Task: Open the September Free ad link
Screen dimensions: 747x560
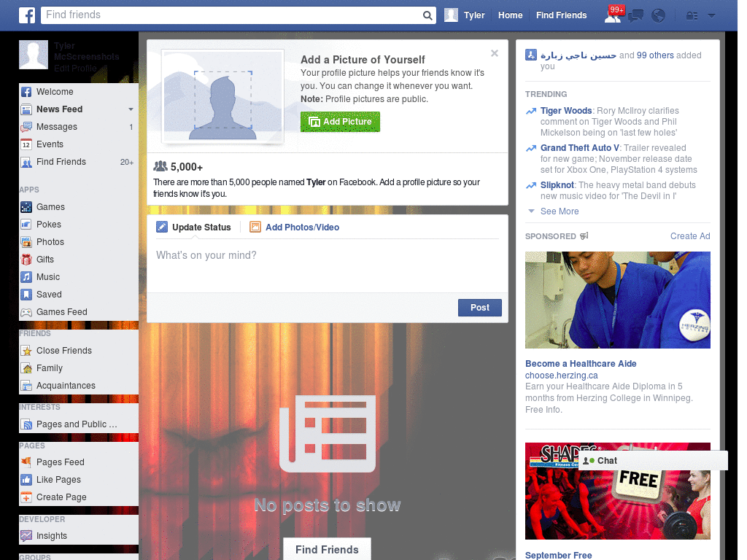Action: [558, 555]
